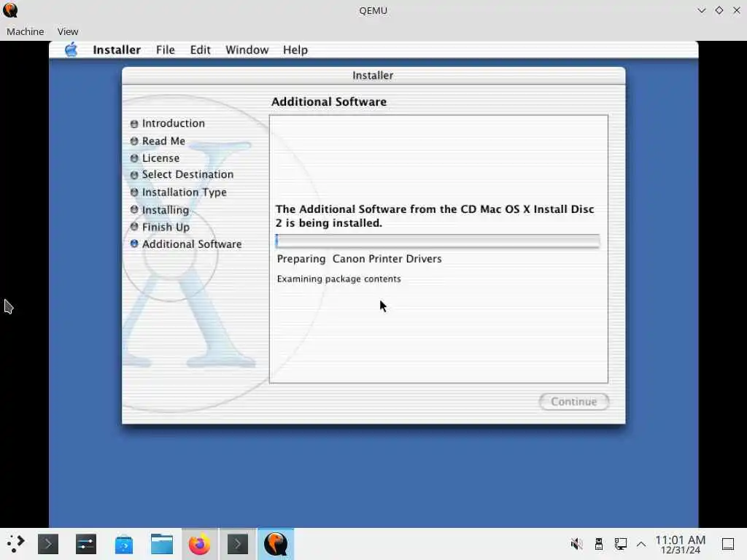Select the Finish Up step label

point(166,227)
